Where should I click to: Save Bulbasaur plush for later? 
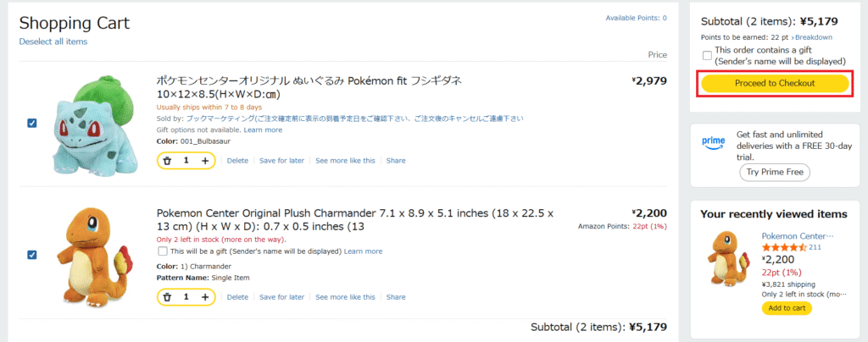(281, 160)
